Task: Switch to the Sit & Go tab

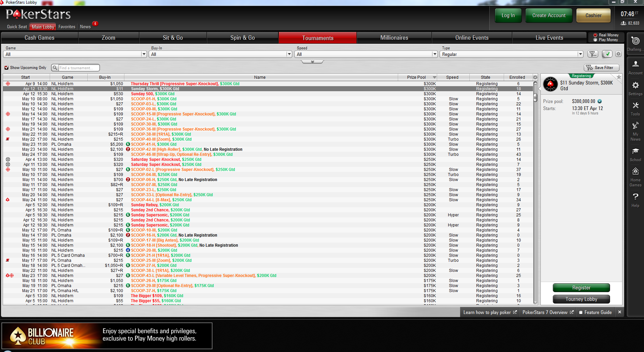Action: tap(173, 38)
